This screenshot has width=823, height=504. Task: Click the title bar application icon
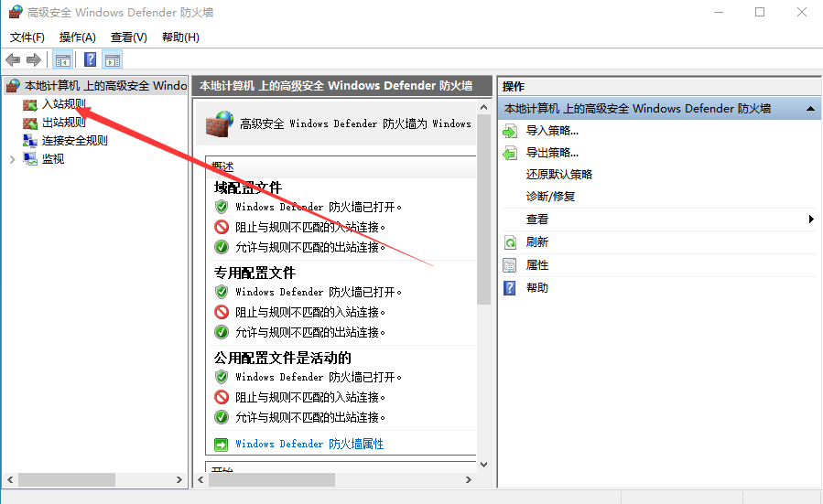(x=16, y=12)
